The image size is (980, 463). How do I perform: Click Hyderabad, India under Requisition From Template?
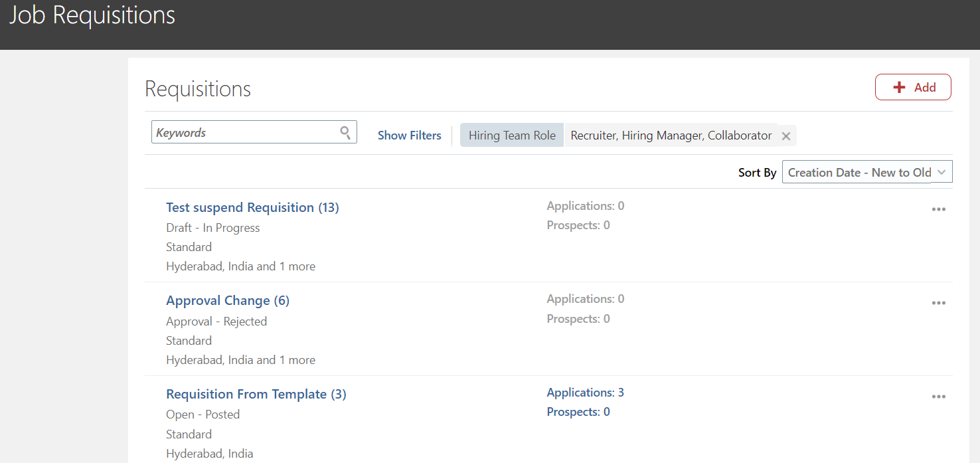[210, 454]
